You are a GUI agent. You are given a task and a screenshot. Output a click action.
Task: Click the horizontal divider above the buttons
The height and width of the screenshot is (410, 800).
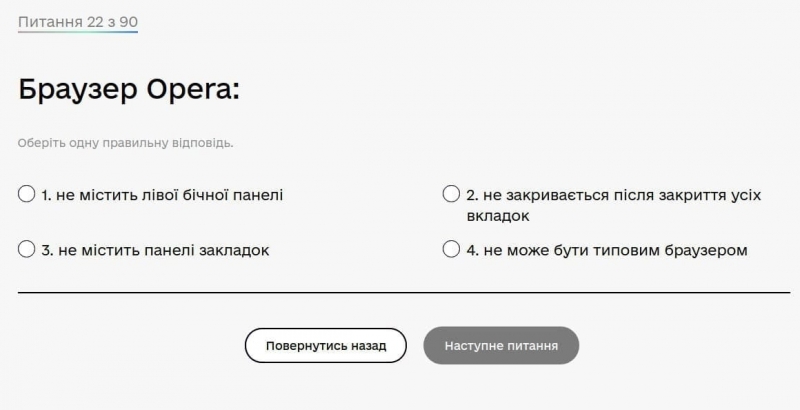(x=403, y=293)
